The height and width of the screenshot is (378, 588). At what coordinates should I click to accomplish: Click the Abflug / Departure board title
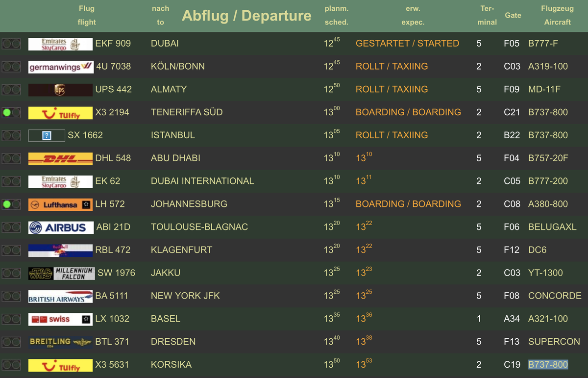pyautogui.click(x=246, y=16)
